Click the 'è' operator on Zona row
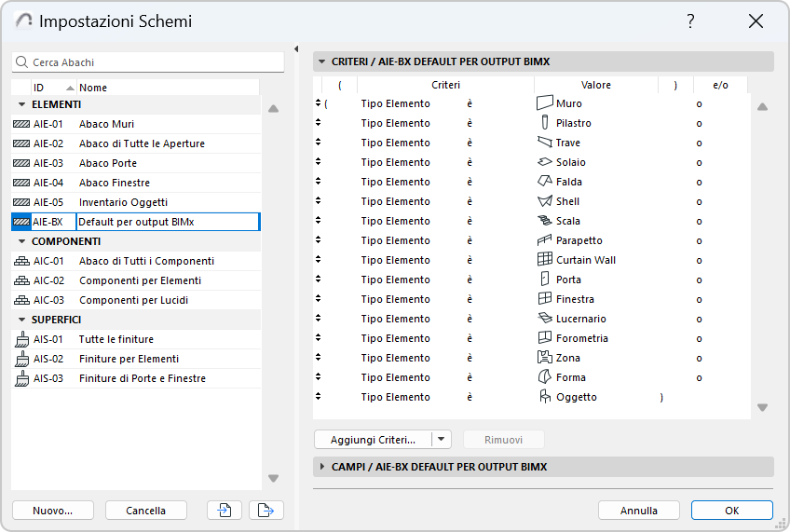Viewport: 790px width, 532px height. pos(470,358)
